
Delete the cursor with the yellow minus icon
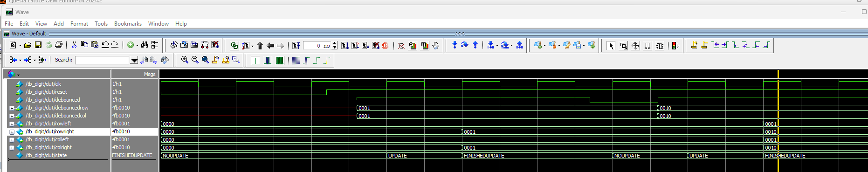704,45
